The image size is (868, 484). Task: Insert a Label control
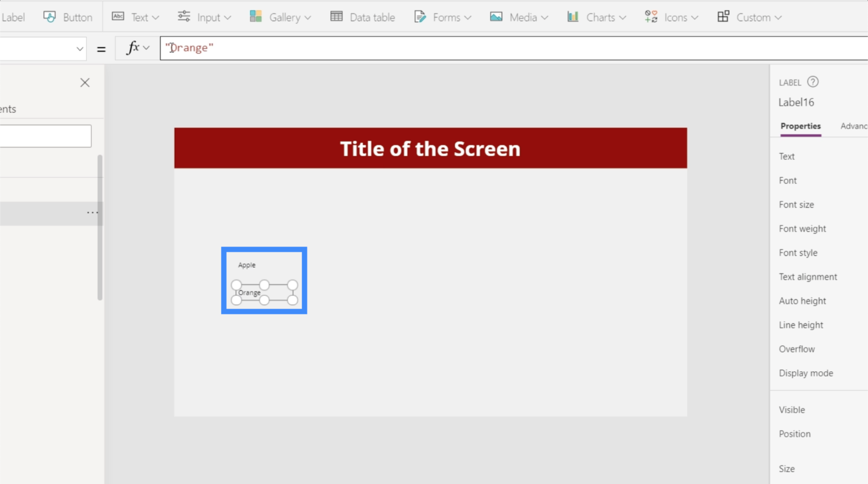[x=13, y=17]
